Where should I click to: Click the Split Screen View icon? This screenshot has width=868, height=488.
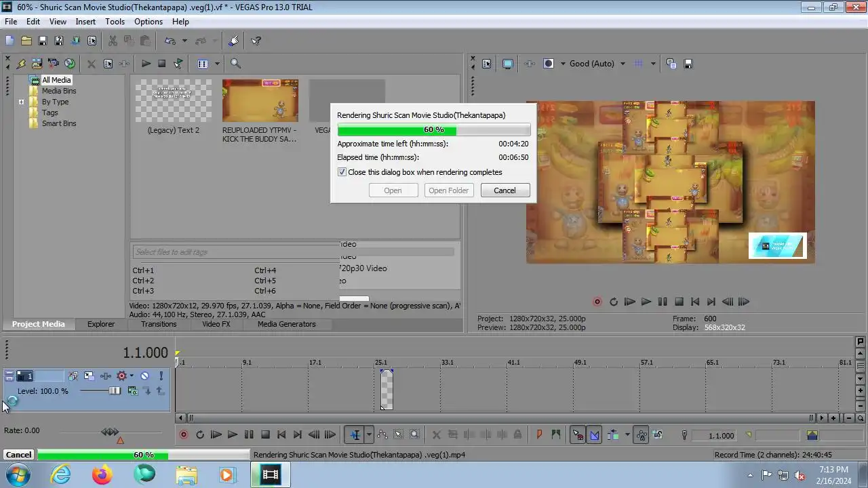(x=549, y=64)
